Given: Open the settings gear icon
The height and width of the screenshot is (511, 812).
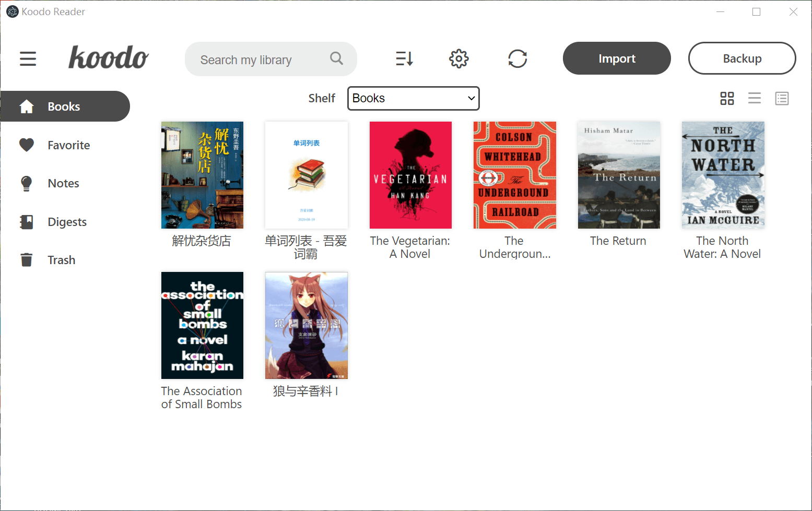Looking at the screenshot, I should pos(458,58).
